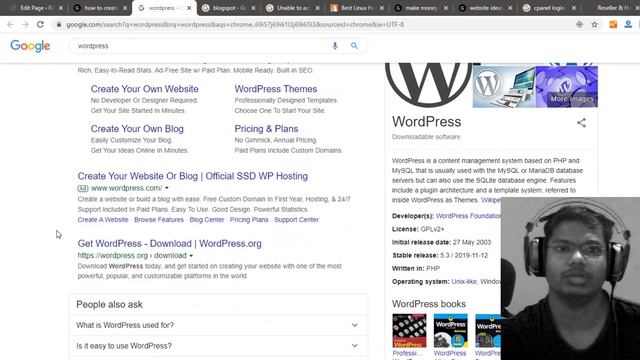Image resolution: width=640 pixels, height=360 pixels.
Task: Click the padlock site info icon
Action: pos(59,24)
